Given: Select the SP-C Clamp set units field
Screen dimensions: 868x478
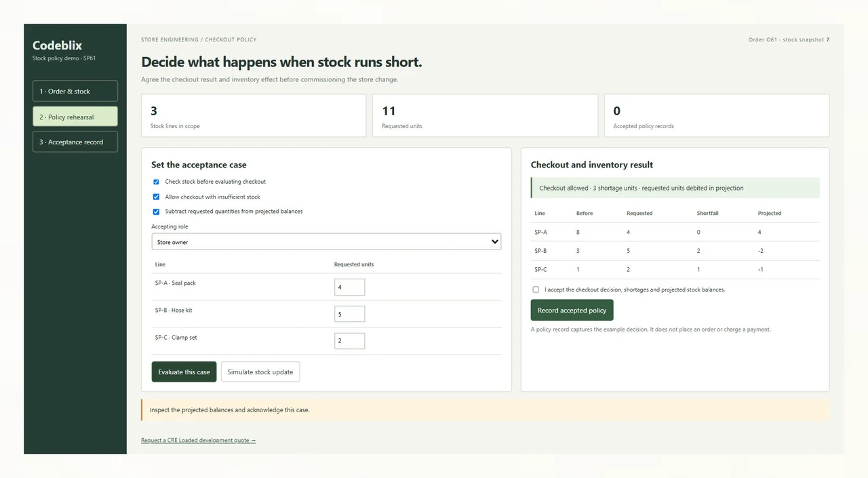Looking at the screenshot, I should [349, 341].
